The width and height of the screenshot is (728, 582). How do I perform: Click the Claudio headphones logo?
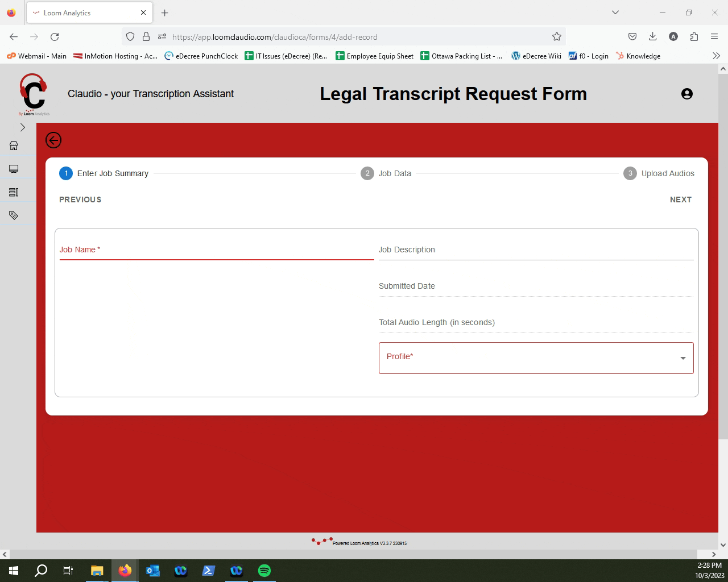pyautogui.click(x=34, y=93)
